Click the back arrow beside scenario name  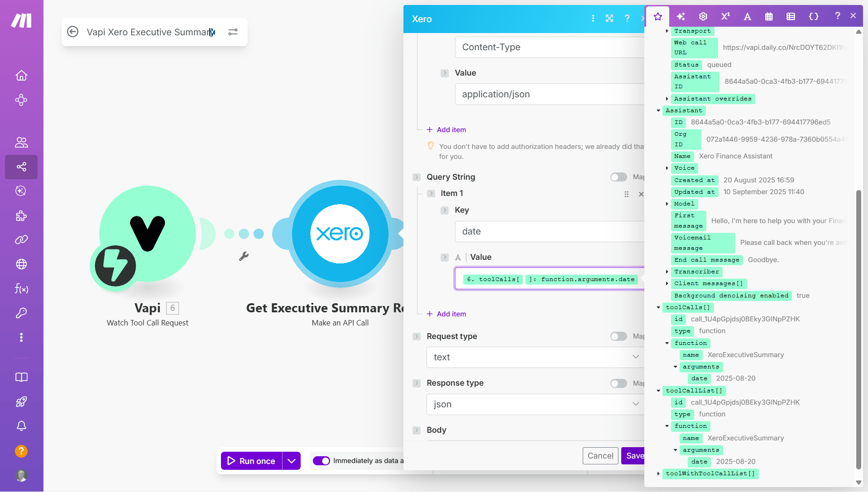(72, 32)
